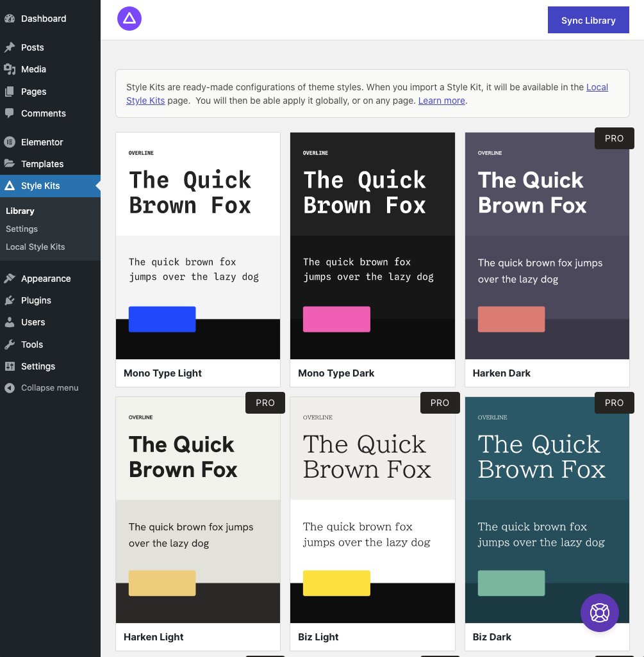Click the blue color swatch on Mono Type Light
The height and width of the screenshot is (657, 644).
(x=162, y=319)
